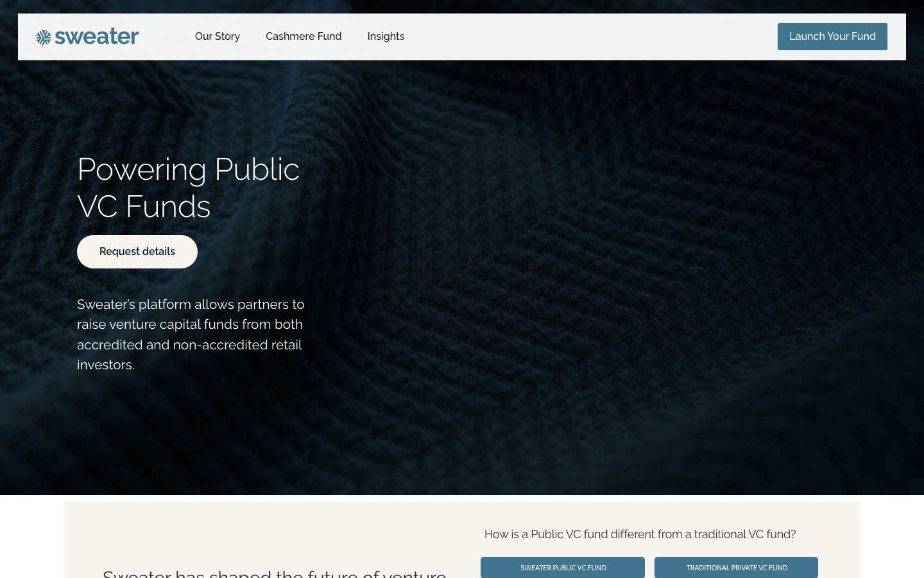
Task: Click the question about Public VC fund differences
Action: pyautogui.click(x=640, y=534)
